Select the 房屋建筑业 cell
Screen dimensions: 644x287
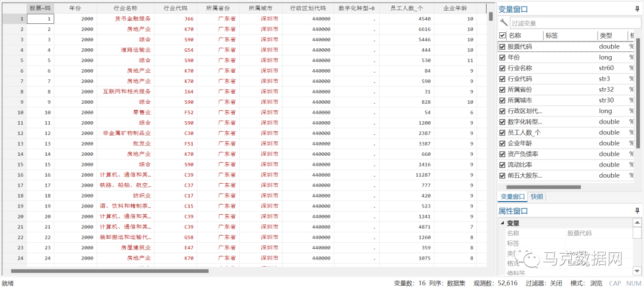[x=126, y=248]
